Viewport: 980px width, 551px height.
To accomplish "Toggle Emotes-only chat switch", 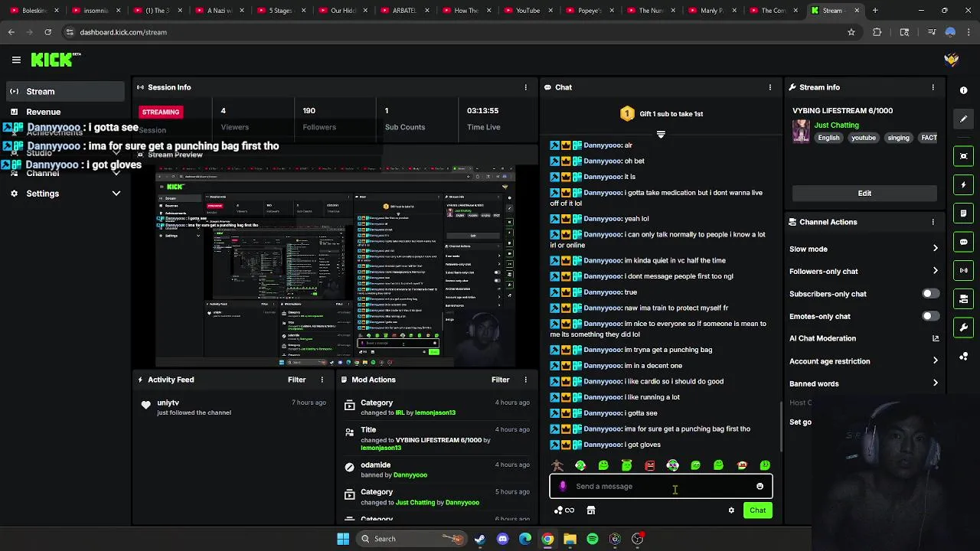I will click(x=930, y=316).
